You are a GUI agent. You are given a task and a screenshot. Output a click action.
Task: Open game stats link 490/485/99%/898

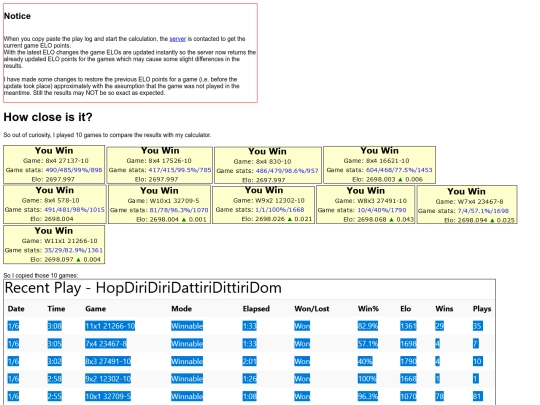(74, 170)
